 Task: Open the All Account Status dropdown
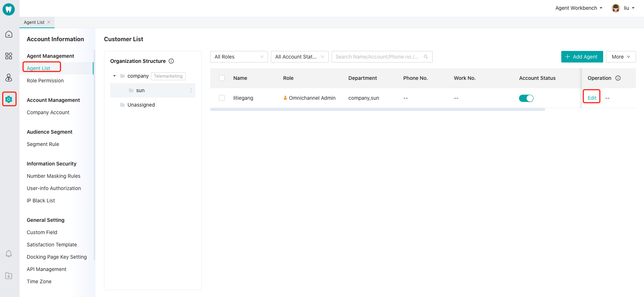coord(300,57)
